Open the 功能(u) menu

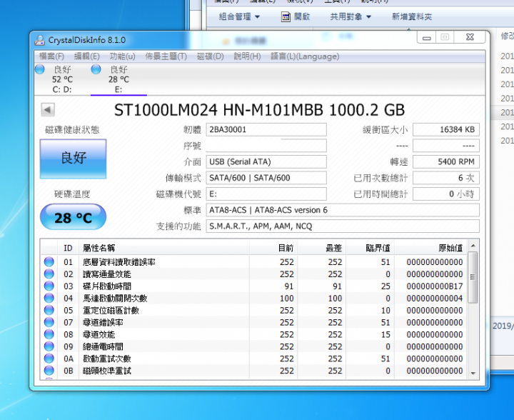[x=122, y=56]
